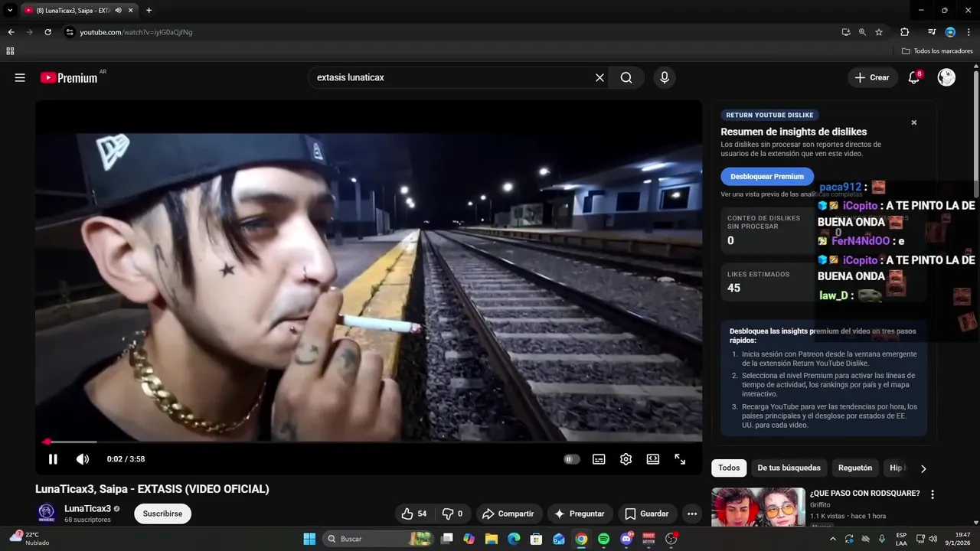The width and height of the screenshot is (980, 551).
Task: Open a new browser tab
Action: [149, 10]
